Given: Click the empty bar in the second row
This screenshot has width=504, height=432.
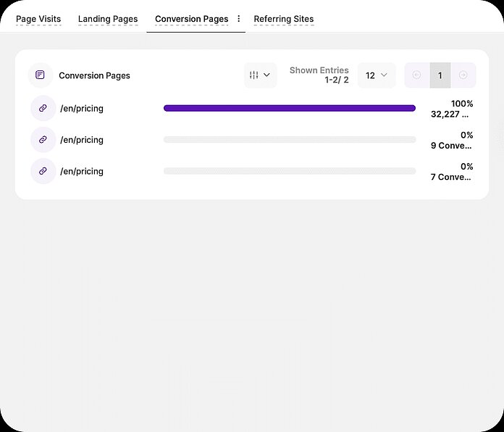Looking at the screenshot, I should pos(290,140).
